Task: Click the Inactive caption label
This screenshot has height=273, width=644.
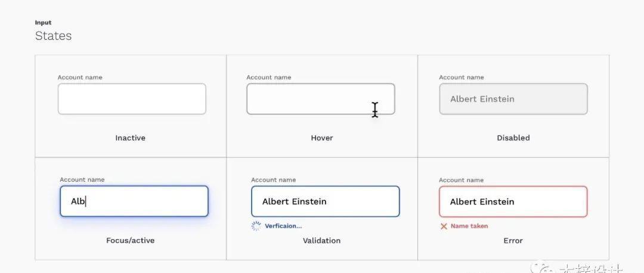Action: click(130, 138)
